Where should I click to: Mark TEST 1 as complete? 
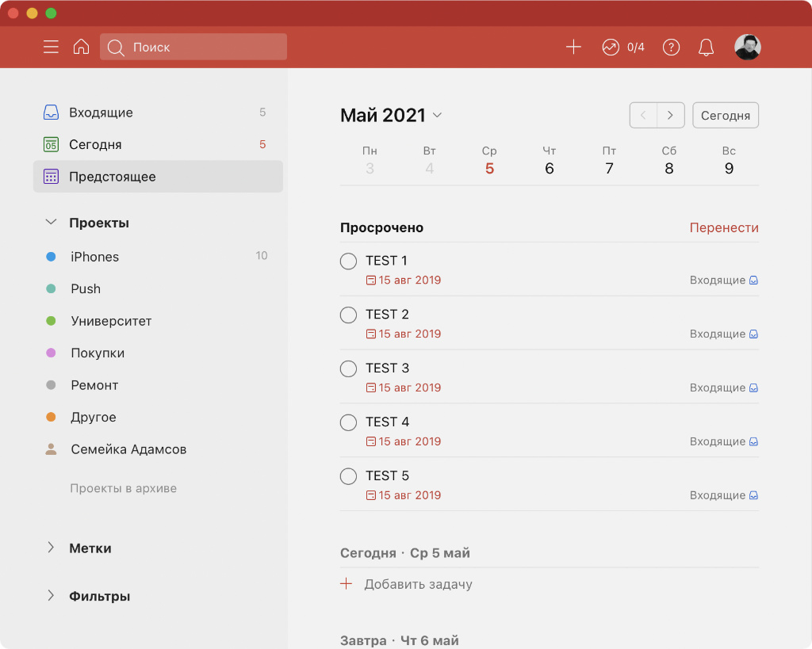pos(349,262)
